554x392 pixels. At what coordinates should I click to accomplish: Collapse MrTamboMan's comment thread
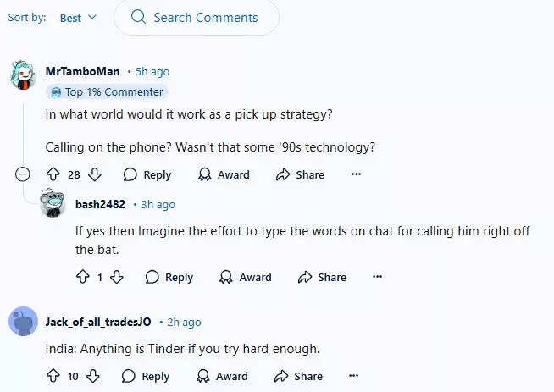23,174
